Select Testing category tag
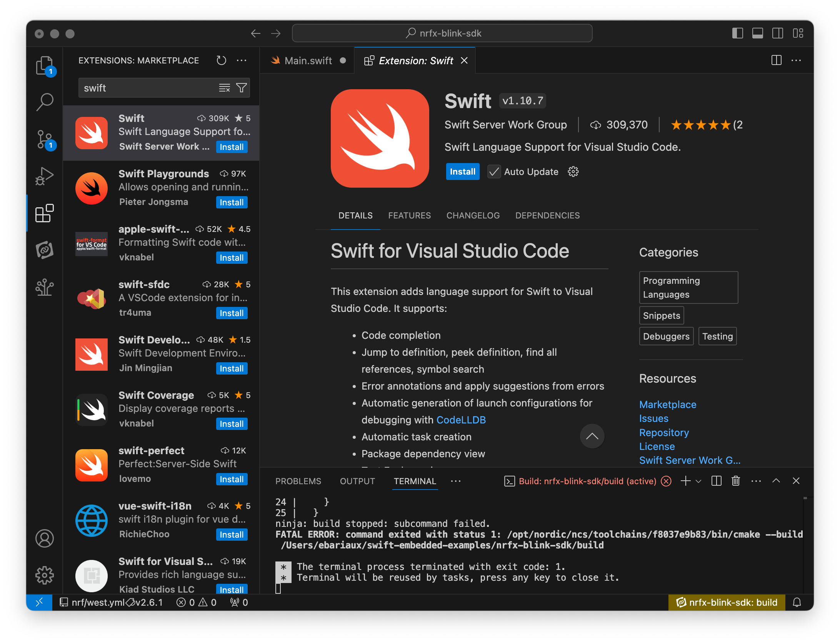Viewport: 840px width, 643px height. 717,336
